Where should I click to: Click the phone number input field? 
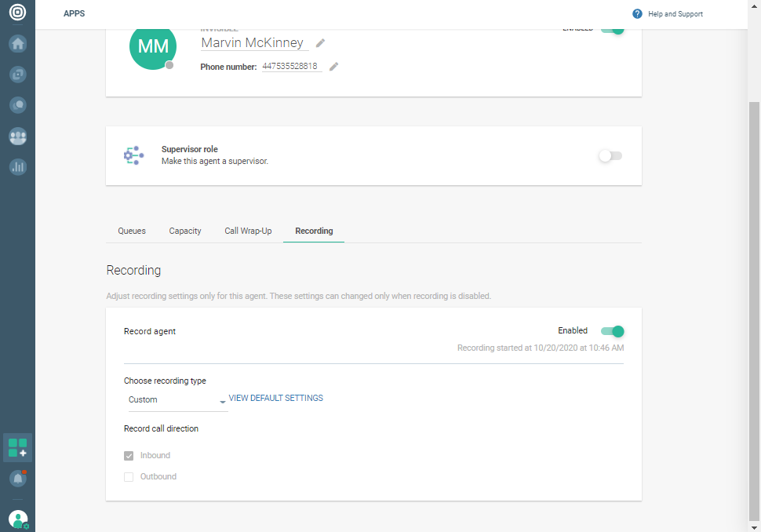290,67
